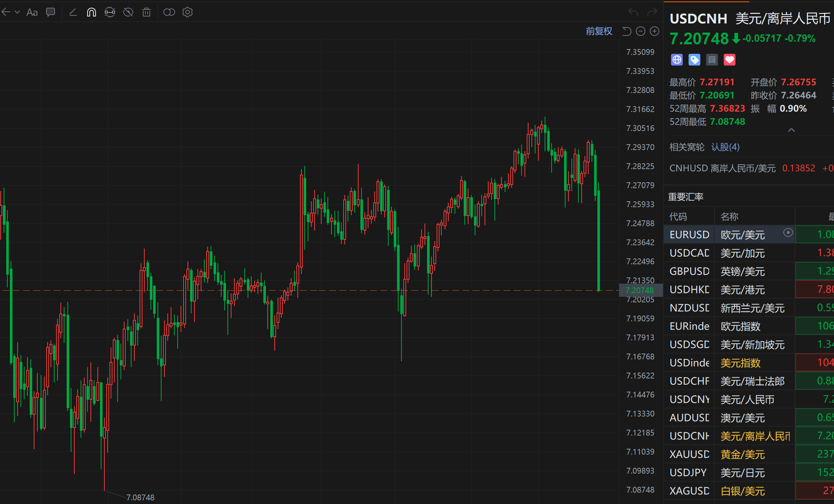Viewport: 834px width, 504px height.
Task: Click the 52周最高 value 7.36823
Action: click(727, 109)
